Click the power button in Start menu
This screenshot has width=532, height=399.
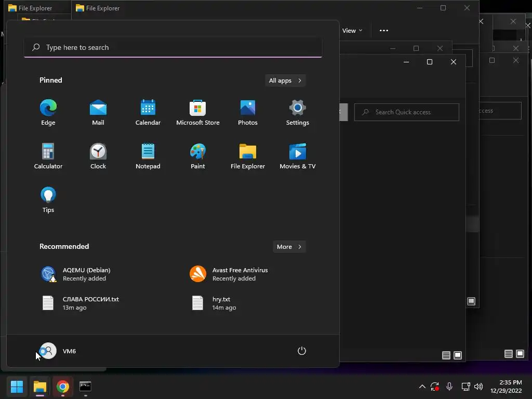[x=302, y=351]
